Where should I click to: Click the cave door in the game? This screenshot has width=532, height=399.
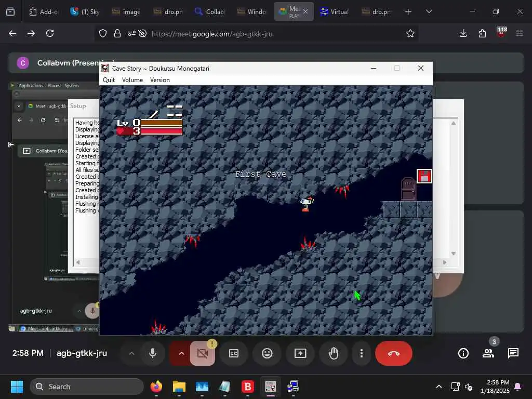[408, 189]
